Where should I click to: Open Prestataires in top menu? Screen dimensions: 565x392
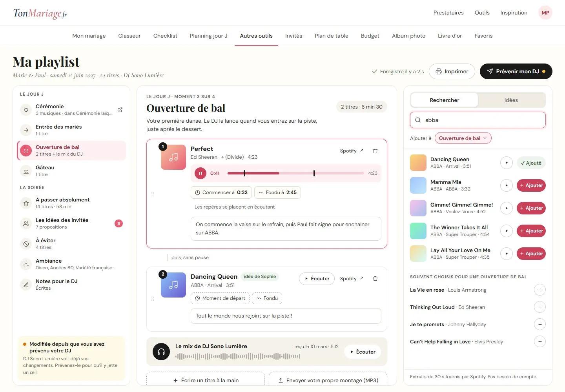(448, 13)
